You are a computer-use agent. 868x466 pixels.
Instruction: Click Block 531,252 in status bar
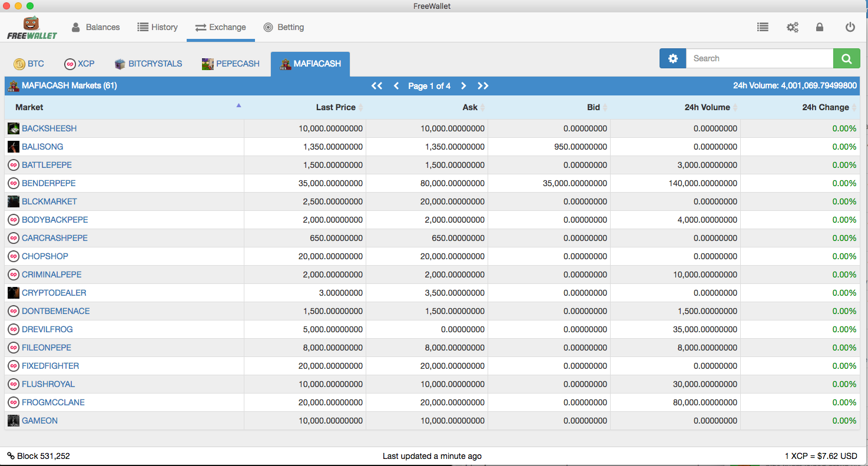click(44, 456)
